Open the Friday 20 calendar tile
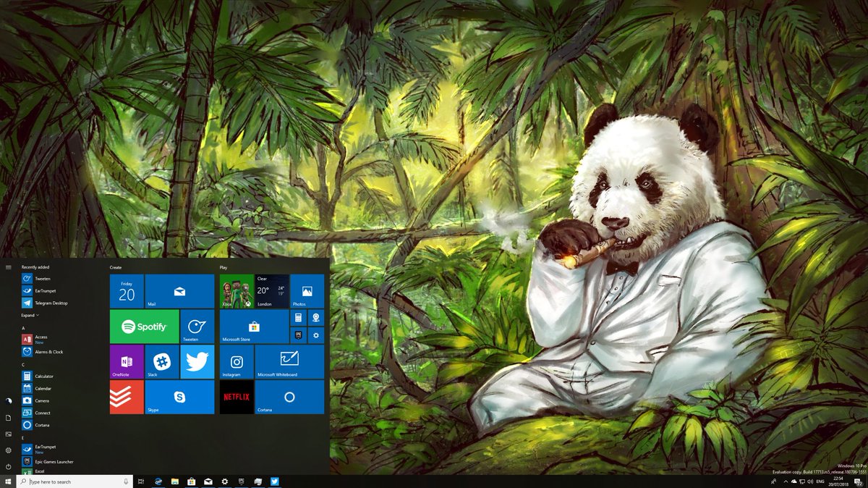 point(127,291)
